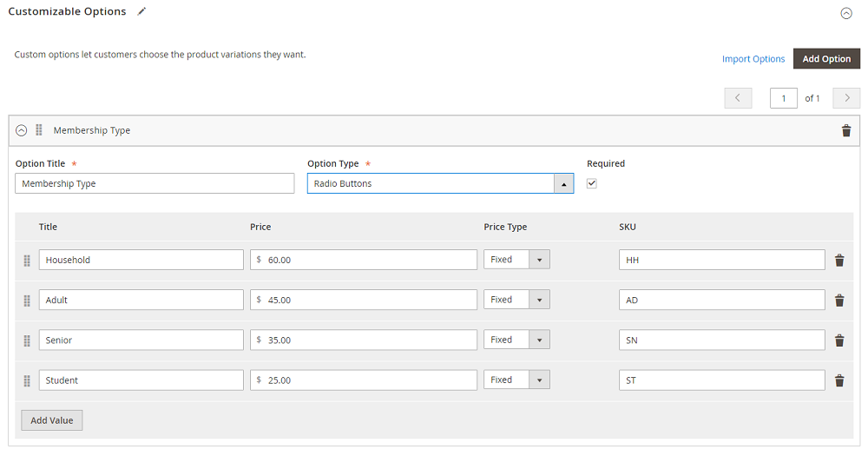Click the Add Option button
868x456 pixels.
825,59
